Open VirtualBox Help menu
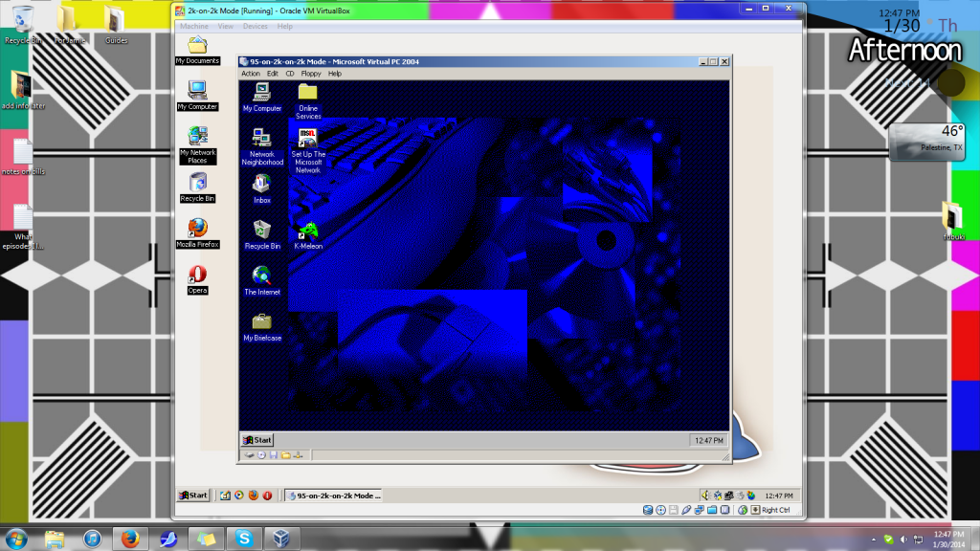The image size is (980, 551). coord(284,26)
